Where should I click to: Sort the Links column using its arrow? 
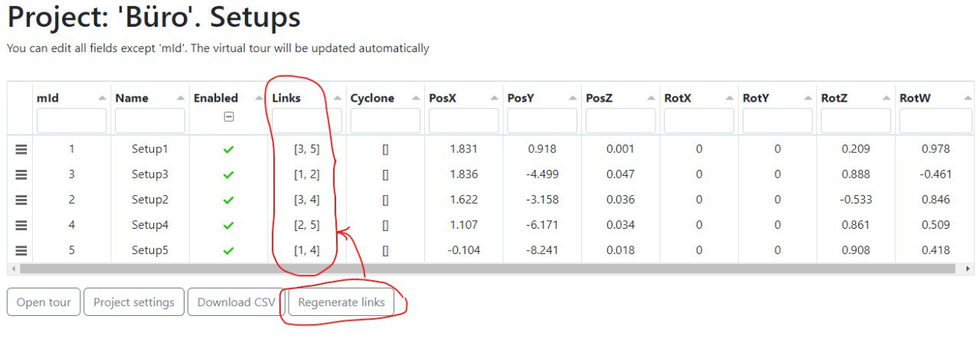coord(337,98)
